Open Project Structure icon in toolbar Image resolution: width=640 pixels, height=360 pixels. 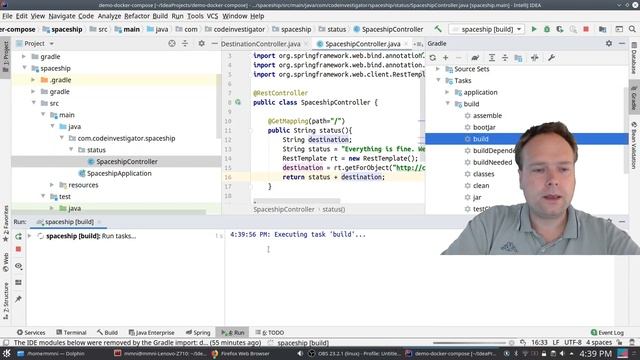click(602, 29)
